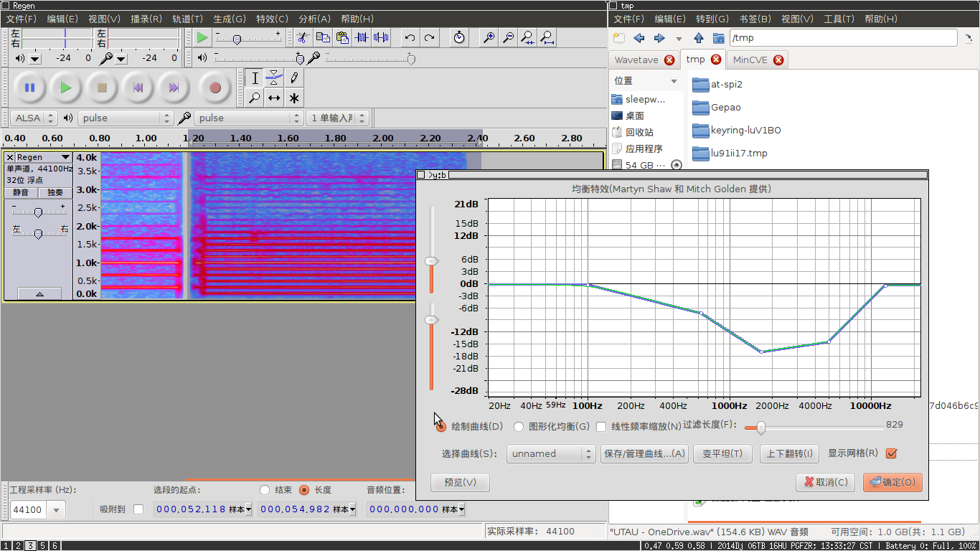Click the Undo arrow icon
This screenshot has width=980, height=551.
(410, 37)
